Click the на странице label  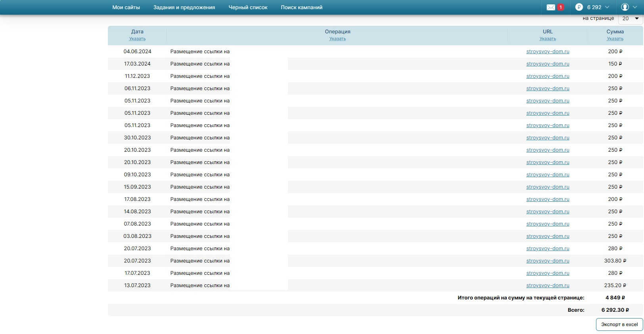click(x=598, y=18)
